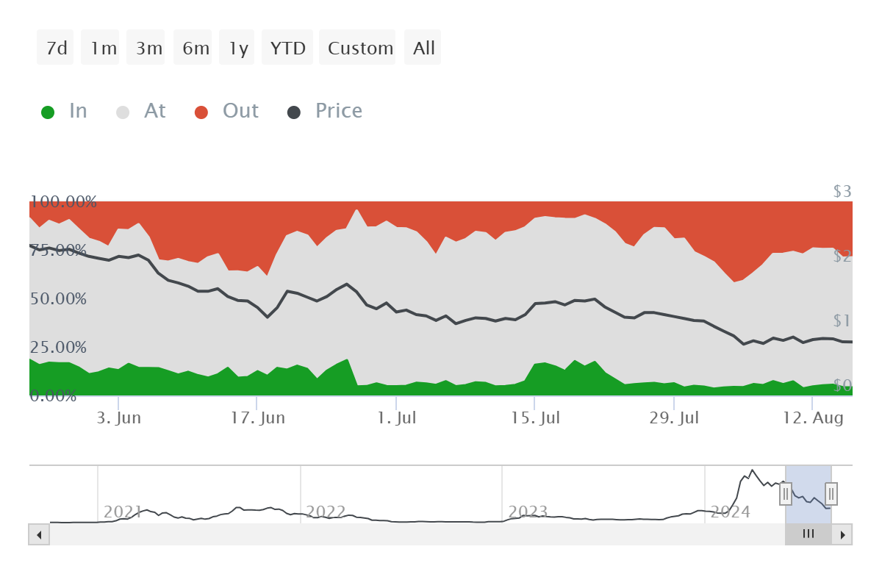The height and width of the screenshot is (588, 882).
Task: Click the scrollbar left arrow
Action: click(x=39, y=534)
